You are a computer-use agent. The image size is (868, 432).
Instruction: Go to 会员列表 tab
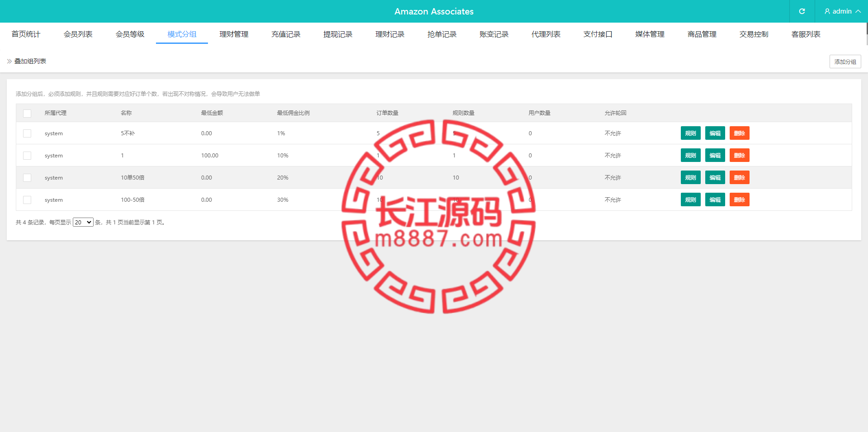tap(78, 34)
